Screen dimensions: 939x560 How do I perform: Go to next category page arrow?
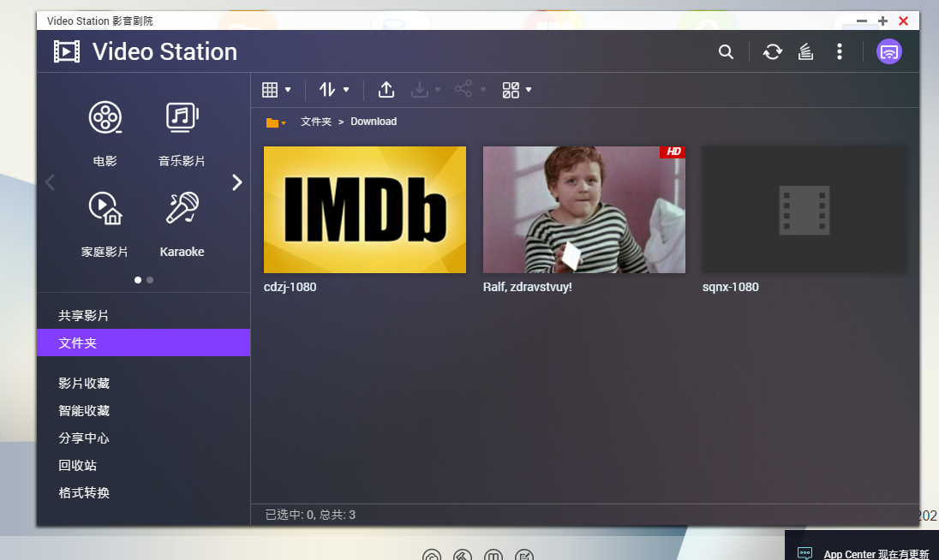tap(237, 182)
